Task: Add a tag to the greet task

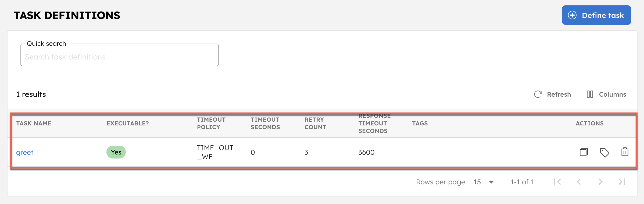Action: (604, 152)
